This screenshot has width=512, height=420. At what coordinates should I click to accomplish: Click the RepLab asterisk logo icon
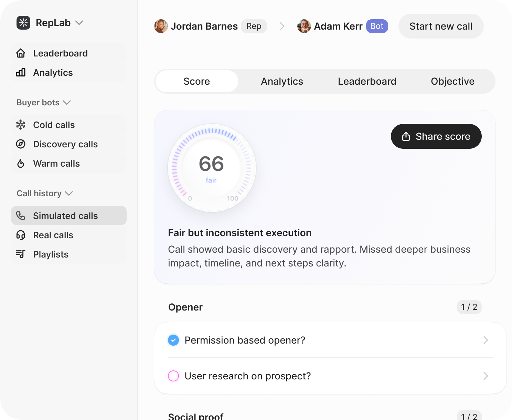click(23, 23)
